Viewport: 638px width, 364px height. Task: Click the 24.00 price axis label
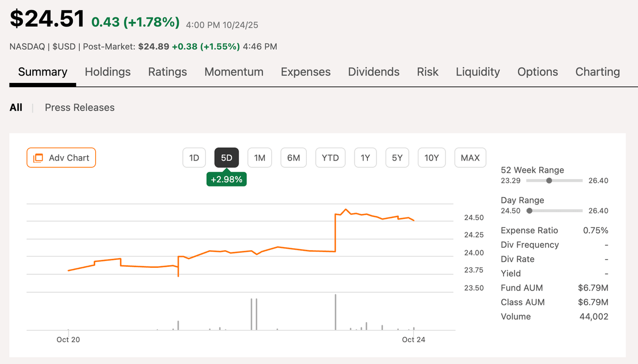474,253
